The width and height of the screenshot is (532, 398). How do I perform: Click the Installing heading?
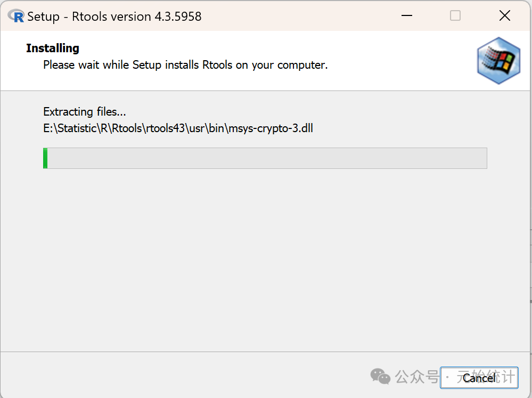[x=52, y=48]
